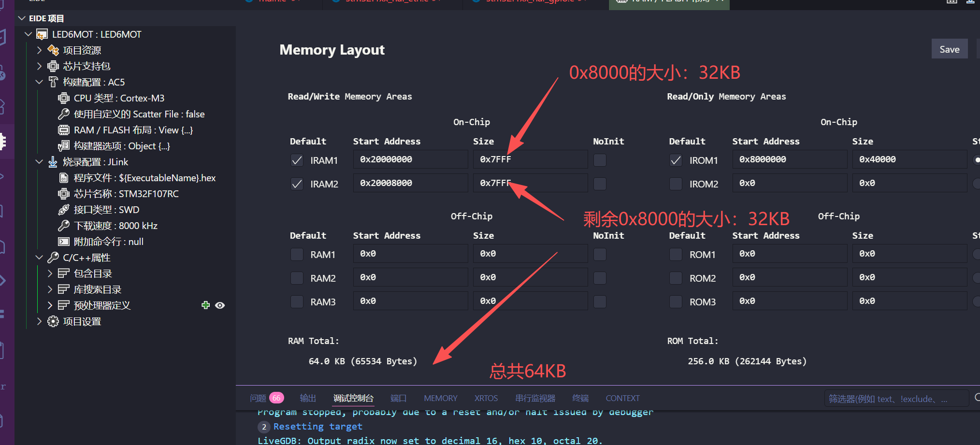Click the 项目资源 icon
980x445 pixels.
(53, 50)
